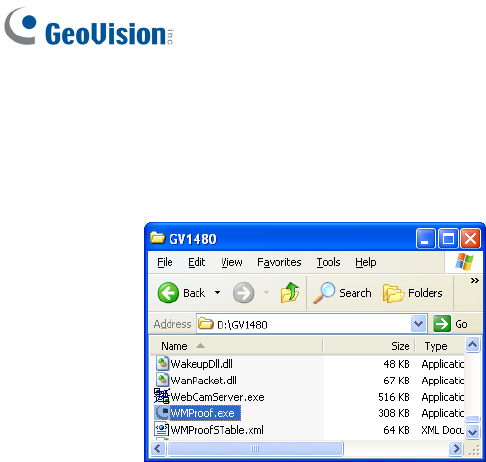The image size is (486, 462).
Task: Click the highlighted WMProof.exe file name
Action: [x=205, y=413]
